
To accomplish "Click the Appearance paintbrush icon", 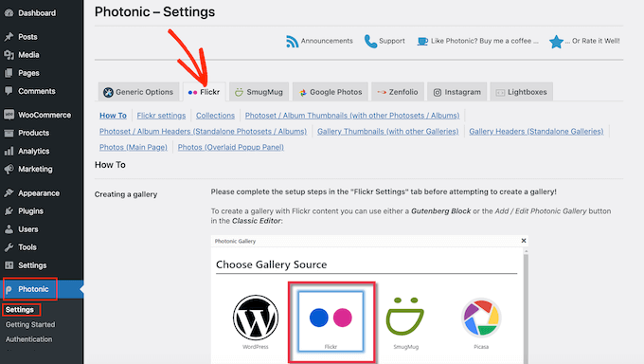I will coord(9,192).
